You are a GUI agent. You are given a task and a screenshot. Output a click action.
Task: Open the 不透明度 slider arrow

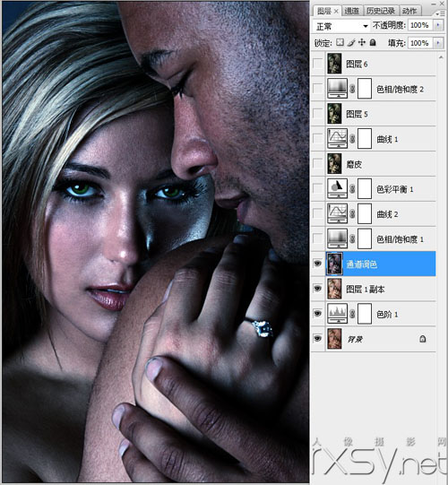point(438,25)
